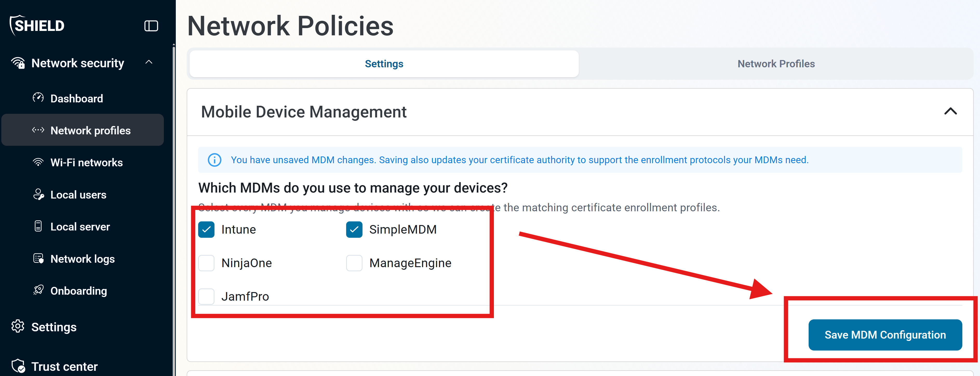The height and width of the screenshot is (376, 980).
Task: Click the Wi-Fi networks signal icon
Action: click(x=38, y=162)
